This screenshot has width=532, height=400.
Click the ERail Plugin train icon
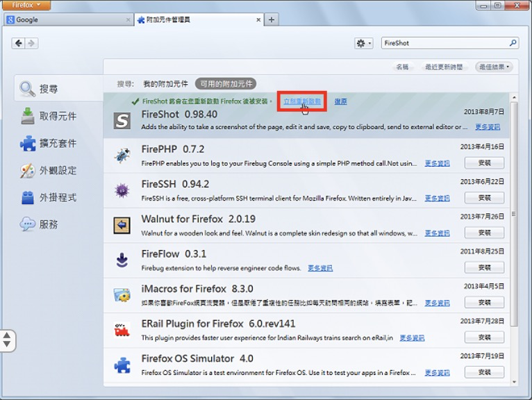click(122, 330)
